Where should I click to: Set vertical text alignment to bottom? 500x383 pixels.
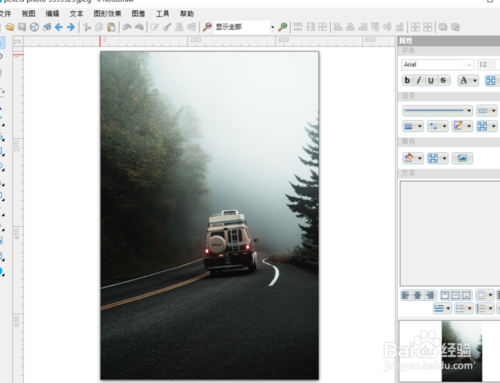tap(467, 295)
